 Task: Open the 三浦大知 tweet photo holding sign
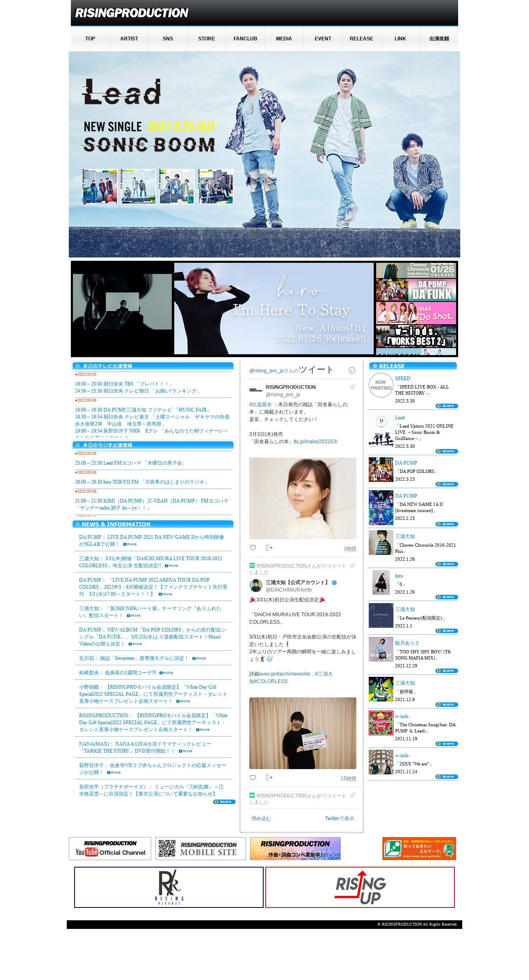click(x=303, y=733)
